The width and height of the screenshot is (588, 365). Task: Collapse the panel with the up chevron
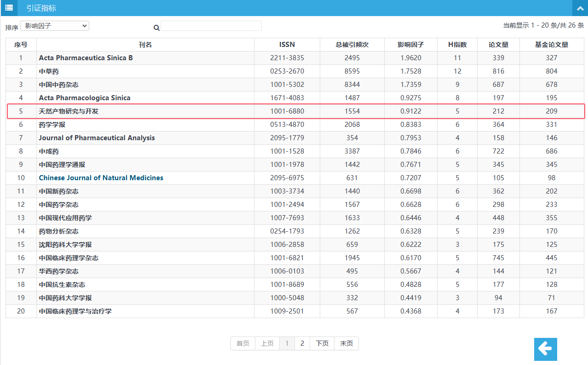(x=580, y=8)
